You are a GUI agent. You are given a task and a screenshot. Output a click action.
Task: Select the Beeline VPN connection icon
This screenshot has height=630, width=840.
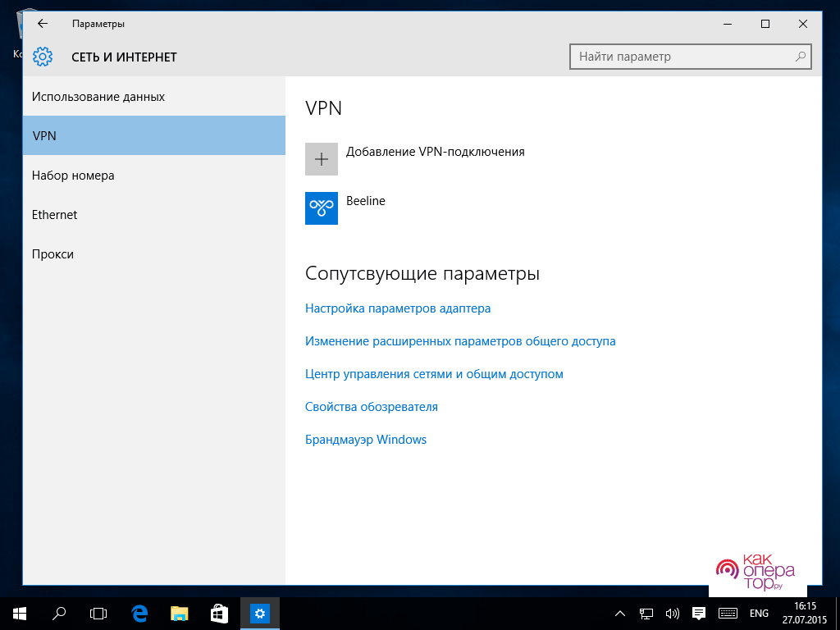(x=322, y=208)
